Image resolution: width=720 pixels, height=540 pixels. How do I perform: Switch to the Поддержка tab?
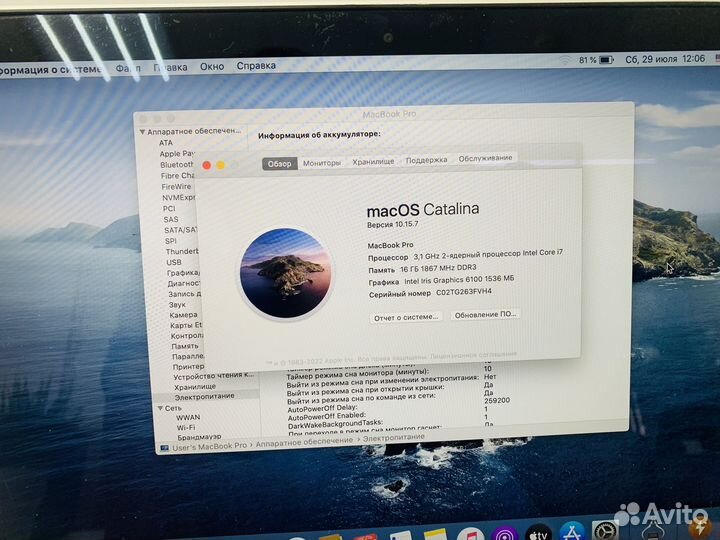426,160
